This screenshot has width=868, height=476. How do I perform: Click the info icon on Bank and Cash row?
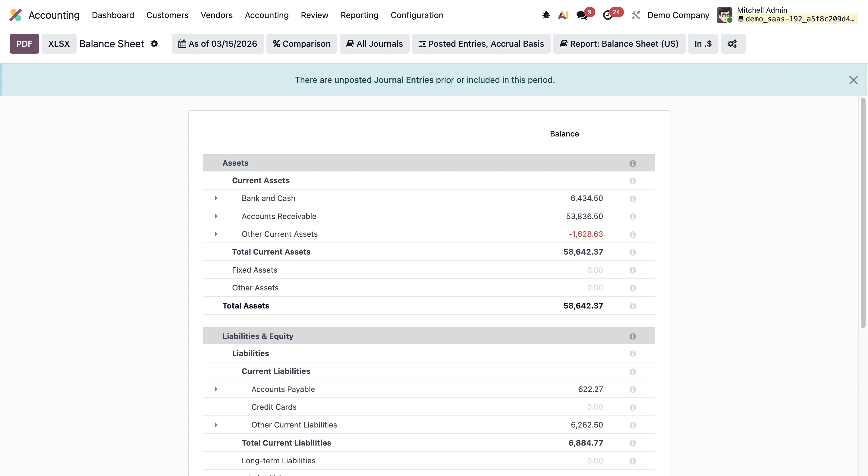pos(633,199)
